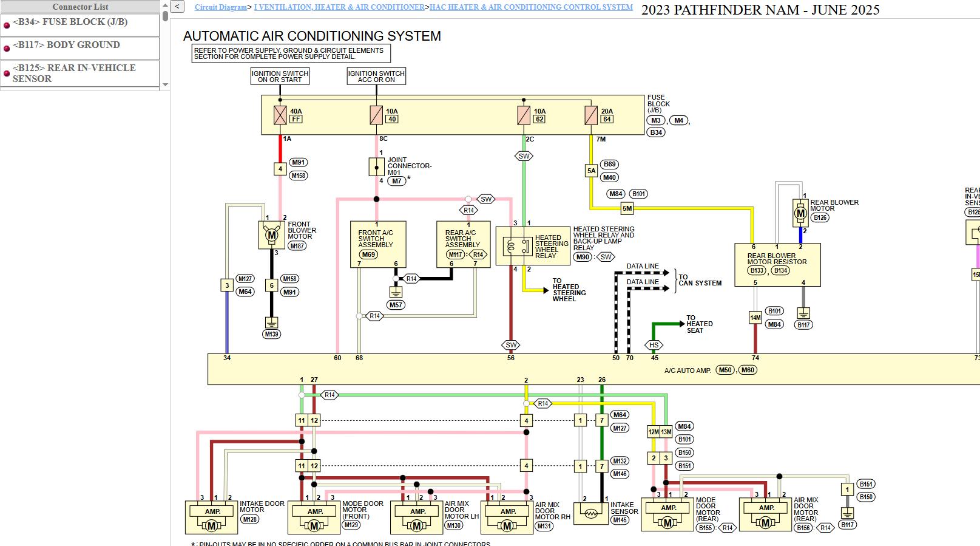This screenshot has height=546, width=980.
Task: Click the 20A fuse 64 symbol
Action: [591, 115]
